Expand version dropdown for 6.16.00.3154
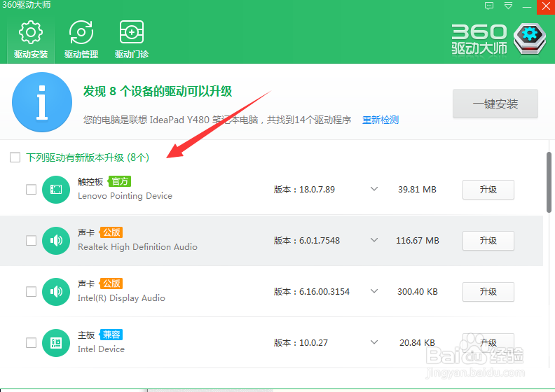The height and width of the screenshot is (392, 555). click(x=374, y=291)
